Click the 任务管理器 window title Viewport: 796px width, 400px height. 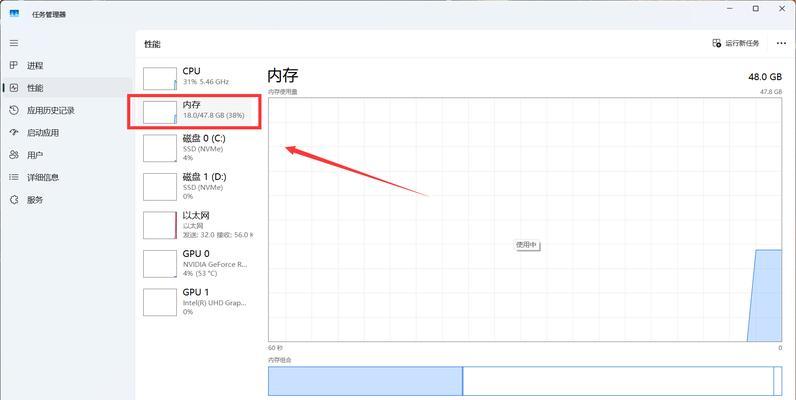click(49, 14)
